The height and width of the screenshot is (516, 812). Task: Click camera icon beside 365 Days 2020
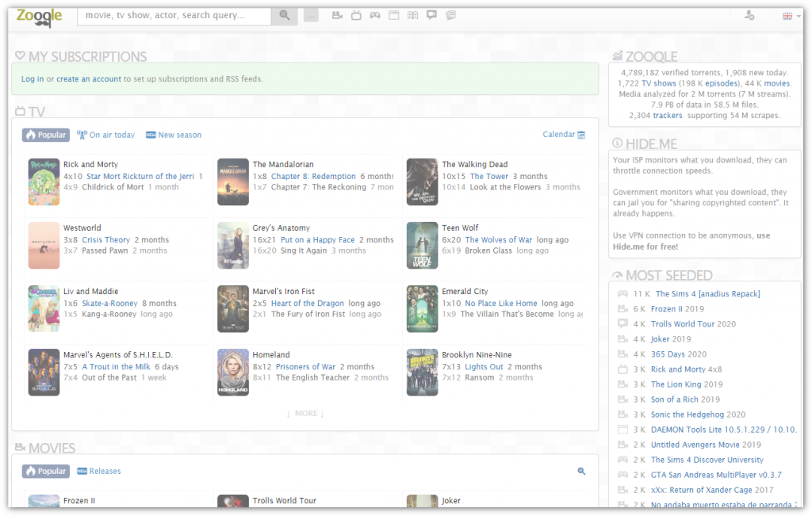(623, 354)
